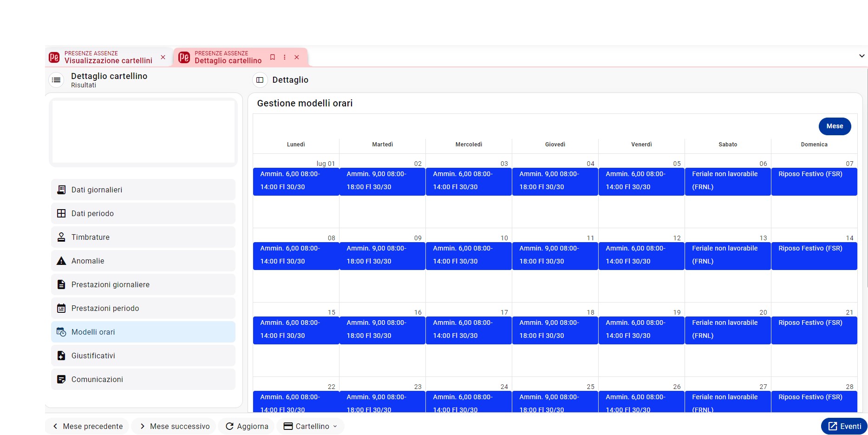Screen dimensions: 868x435
Task: Select Modelli orari menu item
Action: click(x=143, y=332)
